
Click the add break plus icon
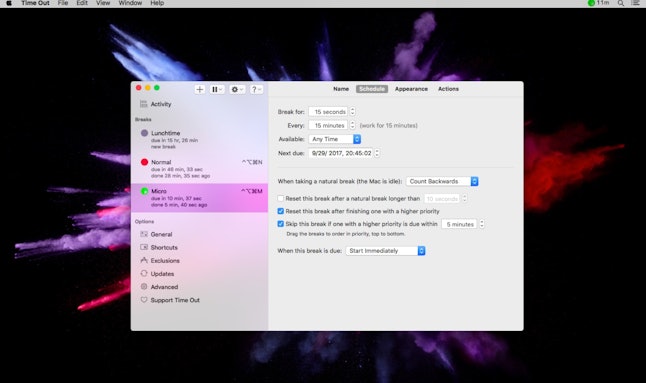click(200, 89)
